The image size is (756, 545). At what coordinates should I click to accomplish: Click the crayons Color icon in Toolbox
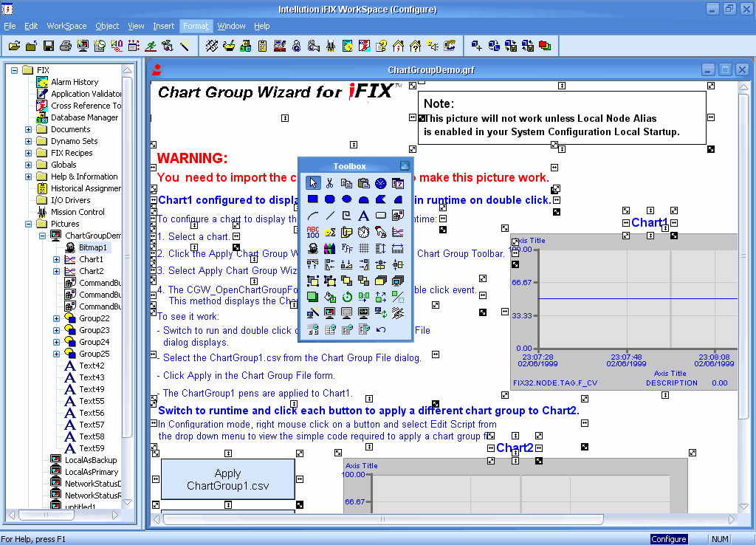pyautogui.click(x=330, y=248)
